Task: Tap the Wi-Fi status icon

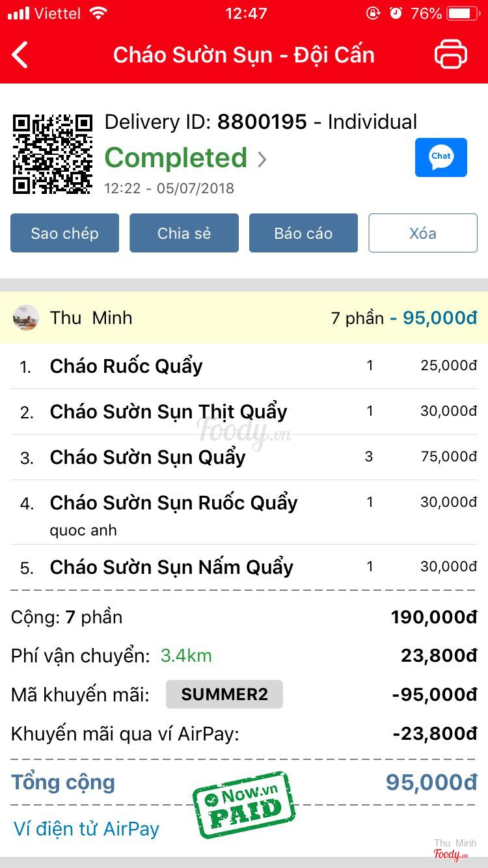Action: point(98,13)
